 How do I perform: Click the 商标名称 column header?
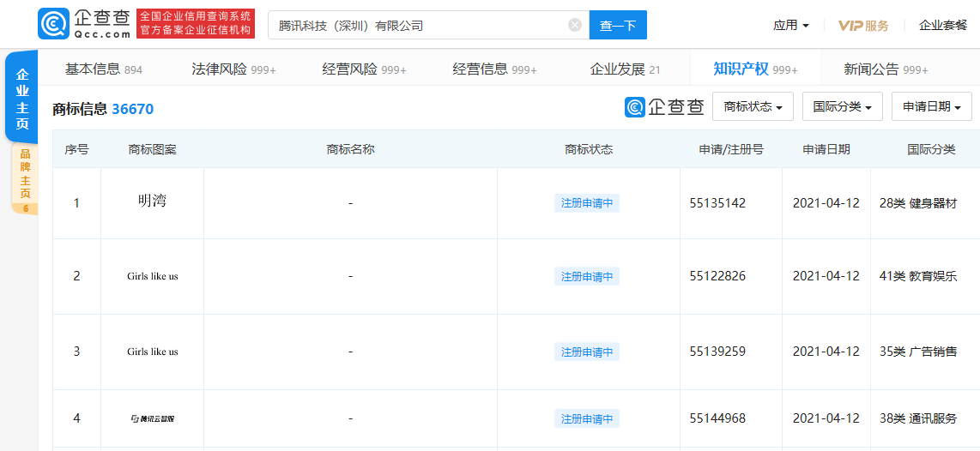351,149
